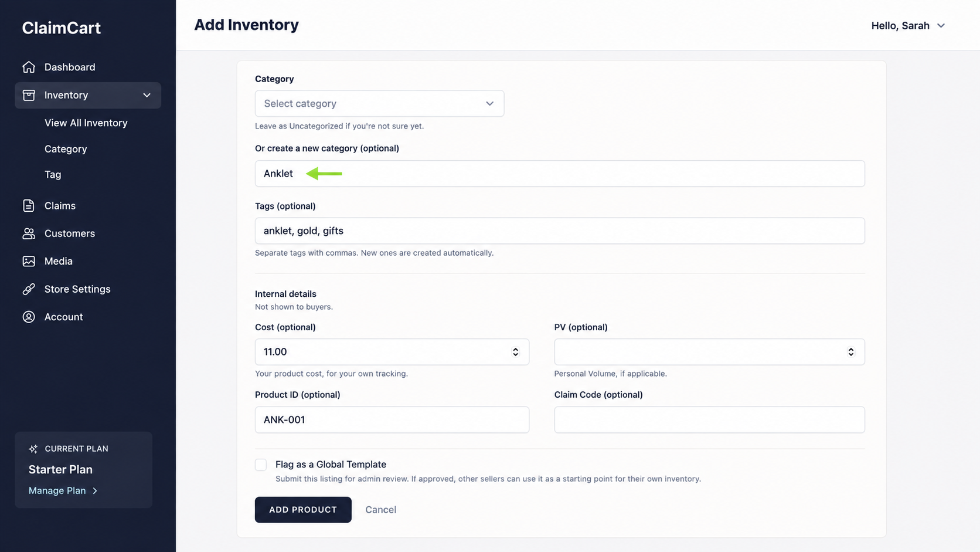The width and height of the screenshot is (980, 552).
Task: Click the Manage Plan arrow chevron
Action: pyautogui.click(x=95, y=490)
